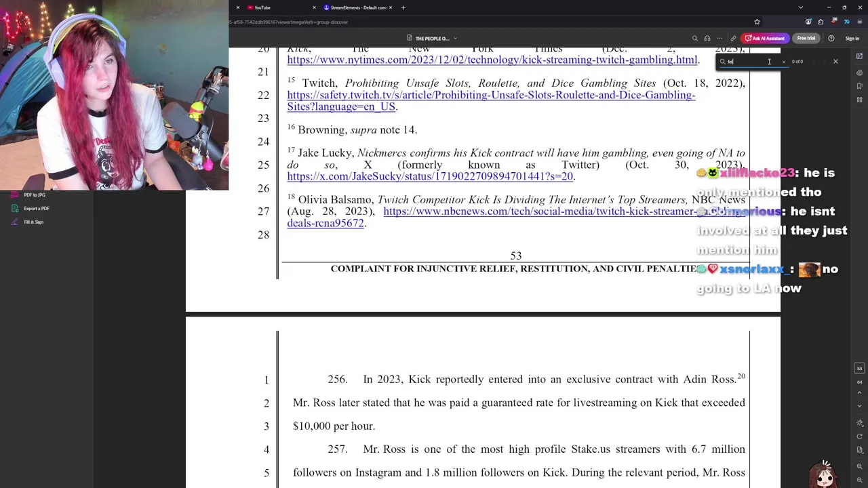Screen dimensions: 868x488
Task: Open the page thumbnails grid in the right sidebar
Action: [x=859, y=100]
